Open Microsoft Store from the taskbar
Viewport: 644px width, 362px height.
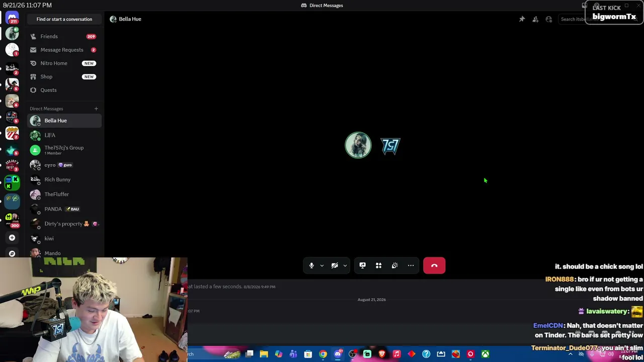pos(308,354)
